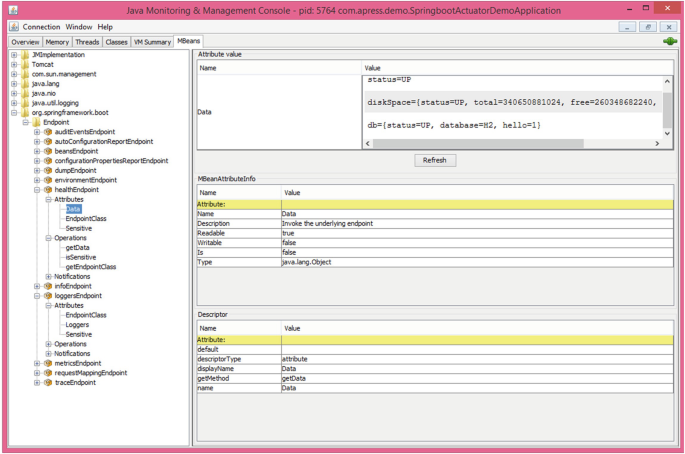Image resolution: width=685 pixels, height=454 pixels.
Task: Click the beansEndpoint MBean icon
Action: [47, 151]
